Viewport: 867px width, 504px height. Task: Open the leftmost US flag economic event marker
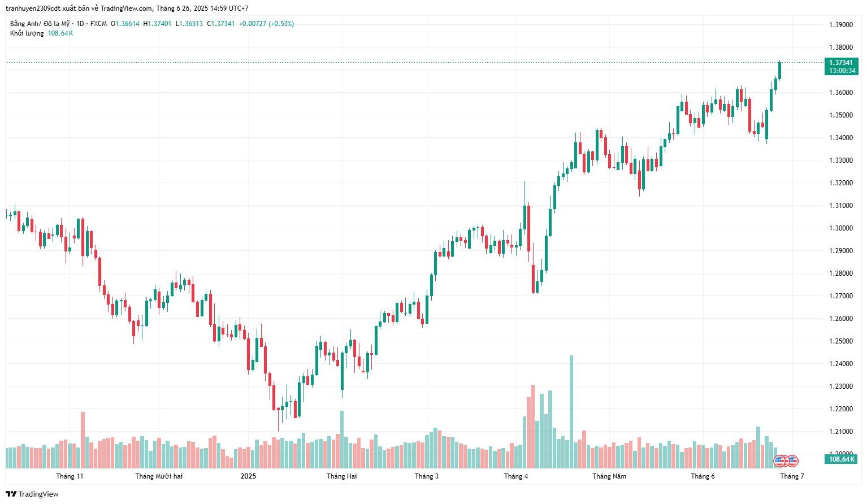[780, 460]
